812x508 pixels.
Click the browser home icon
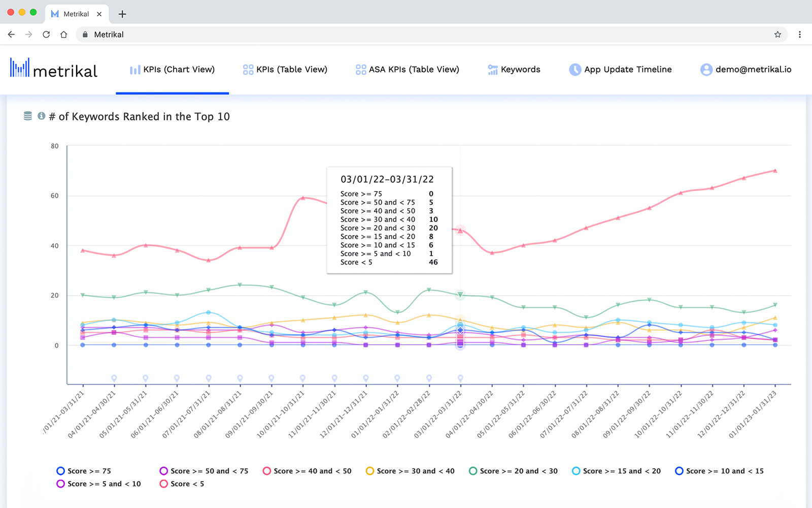63,35
